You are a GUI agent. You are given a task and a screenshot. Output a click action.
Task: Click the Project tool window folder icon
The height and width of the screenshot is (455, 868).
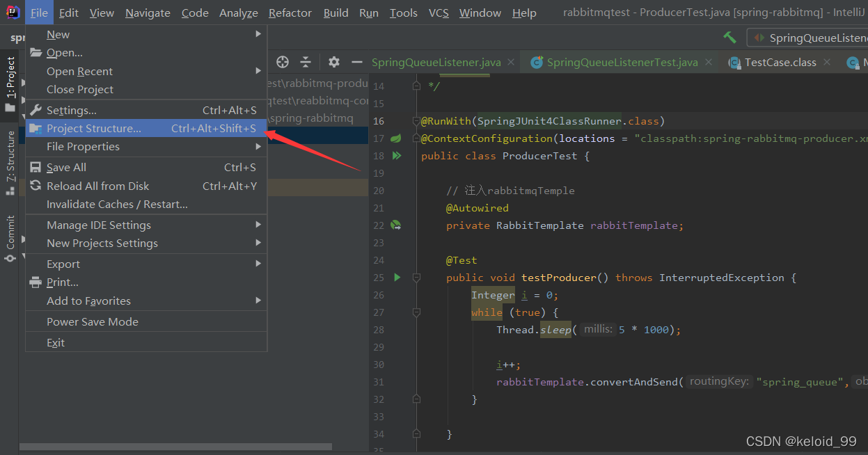[10, 108]
